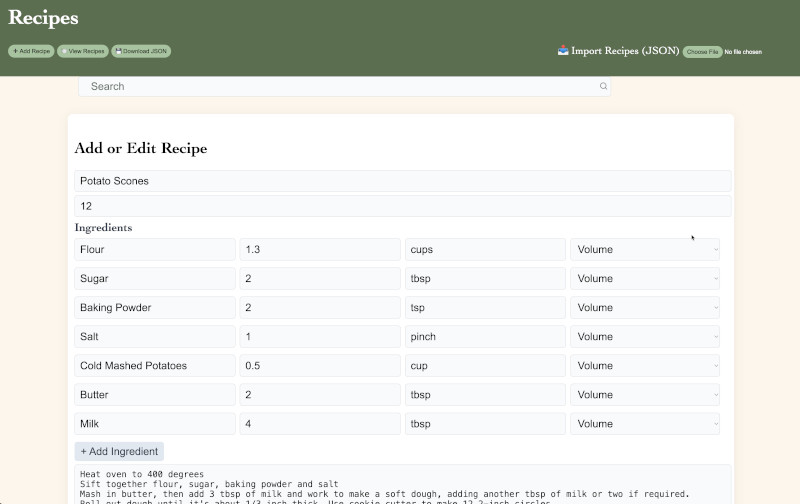Click Download JSON button

click(141, 51)
